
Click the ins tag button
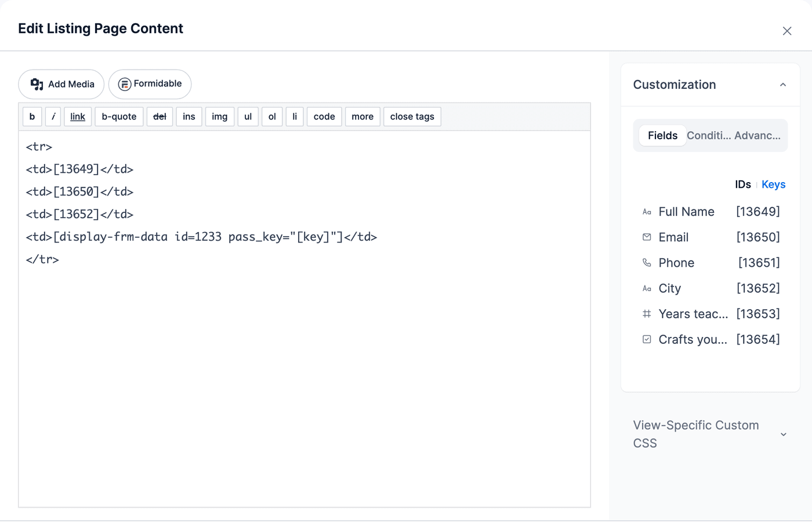(189, 117)
